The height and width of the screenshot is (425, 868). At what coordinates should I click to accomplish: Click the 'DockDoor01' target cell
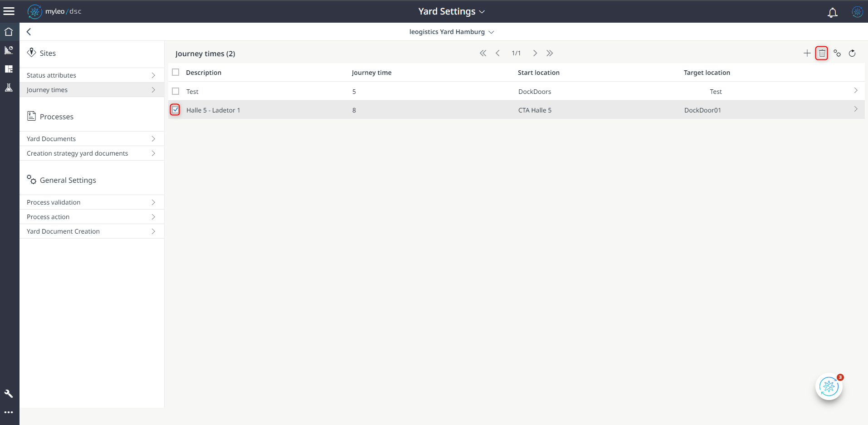click(x=702, y=110)
